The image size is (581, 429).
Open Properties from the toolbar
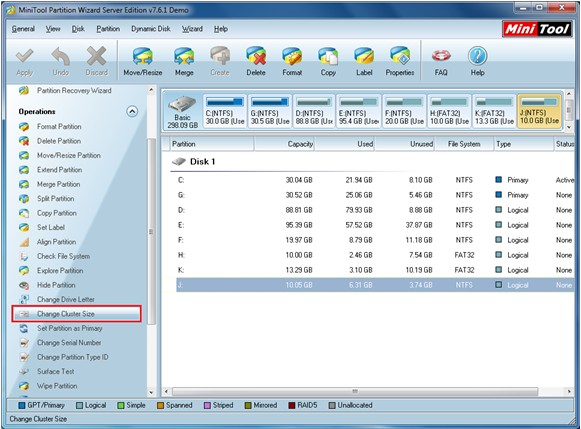pyautogui.click(x=399, y=61)
